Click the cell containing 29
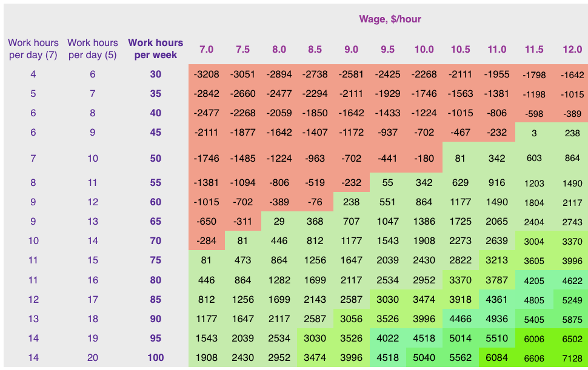 278,222
